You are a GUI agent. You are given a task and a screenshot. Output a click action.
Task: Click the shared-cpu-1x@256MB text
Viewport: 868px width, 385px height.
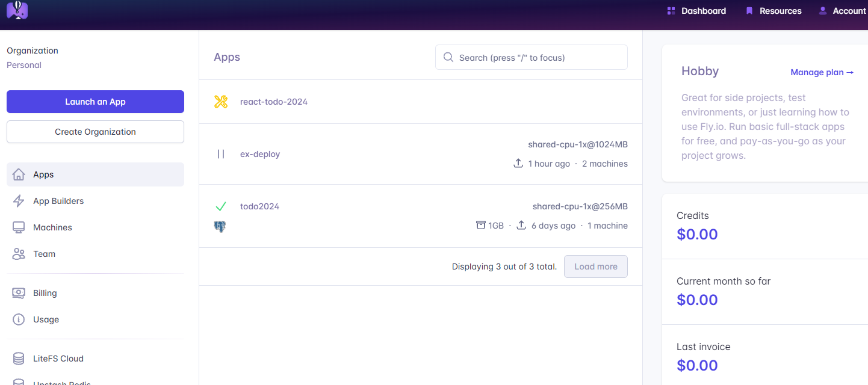[580, 206]
